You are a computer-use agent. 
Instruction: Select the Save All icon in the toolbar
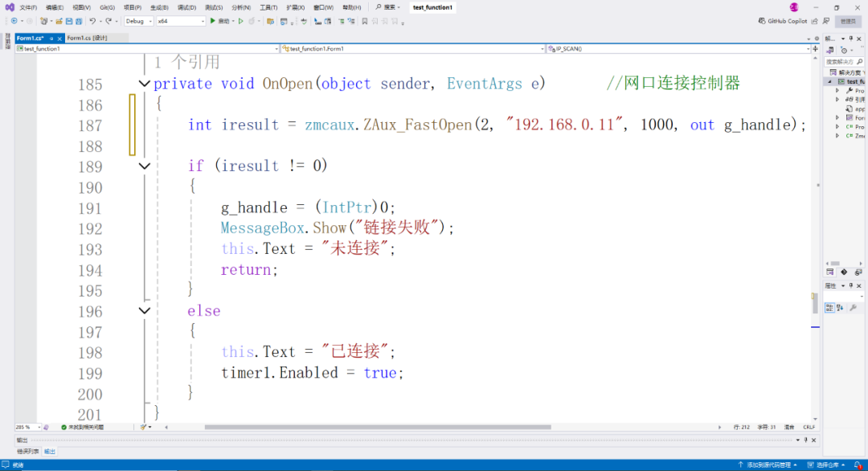click(x=78, y=22)
